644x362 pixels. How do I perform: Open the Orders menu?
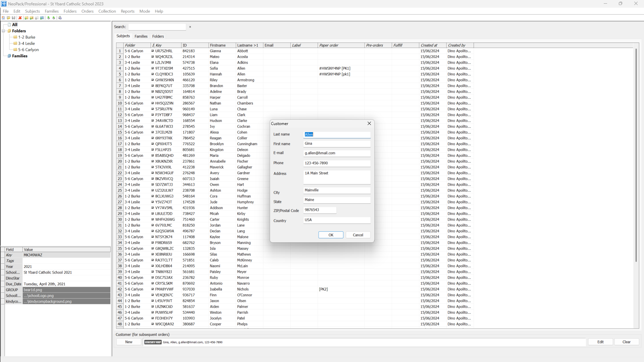[x=88, y=11]
